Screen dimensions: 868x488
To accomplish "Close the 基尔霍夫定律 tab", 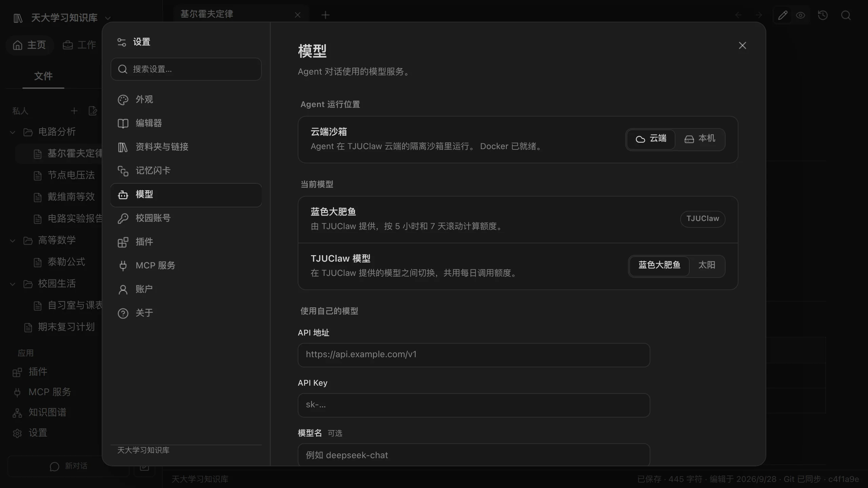I will click(298, 15).
